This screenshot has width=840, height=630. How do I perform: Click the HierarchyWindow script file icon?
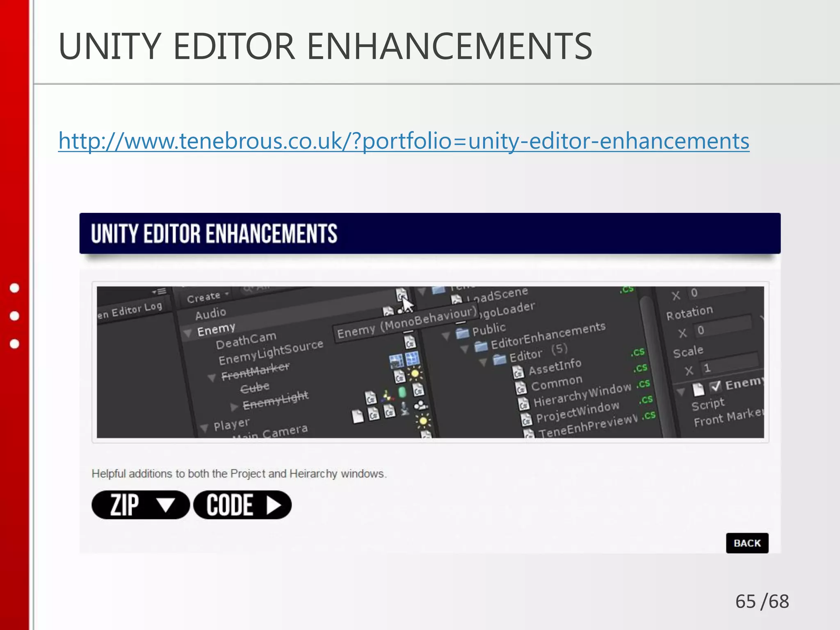coord(524,404)
